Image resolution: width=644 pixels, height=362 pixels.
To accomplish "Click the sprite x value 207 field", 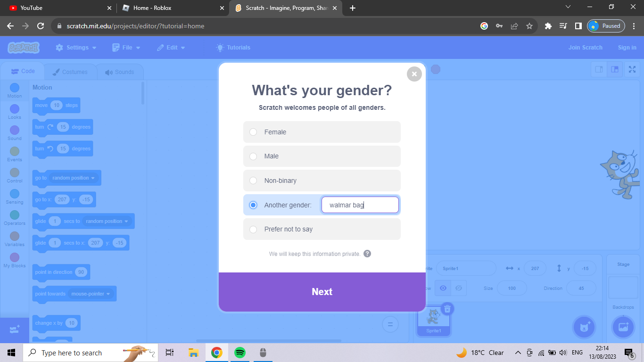I will [x=535, y=268].
